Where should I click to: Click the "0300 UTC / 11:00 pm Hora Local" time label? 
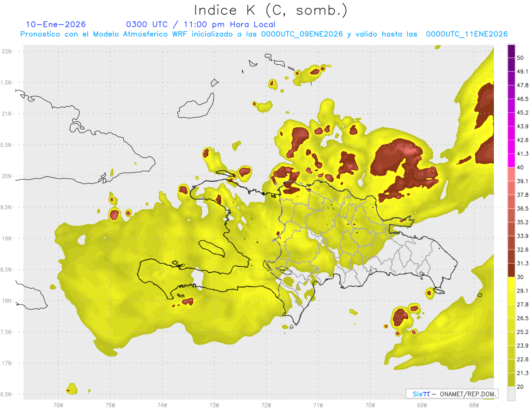(x=200, y=24)
